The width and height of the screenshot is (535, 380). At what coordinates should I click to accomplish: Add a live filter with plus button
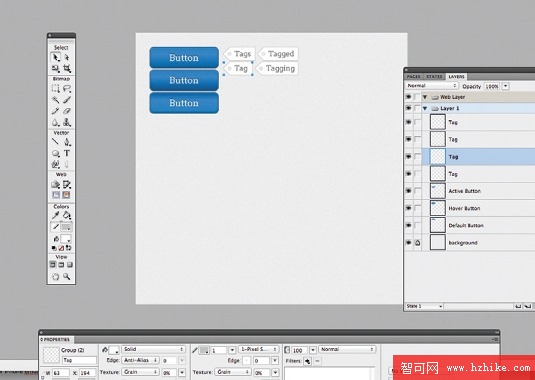[x=307, y=361]
